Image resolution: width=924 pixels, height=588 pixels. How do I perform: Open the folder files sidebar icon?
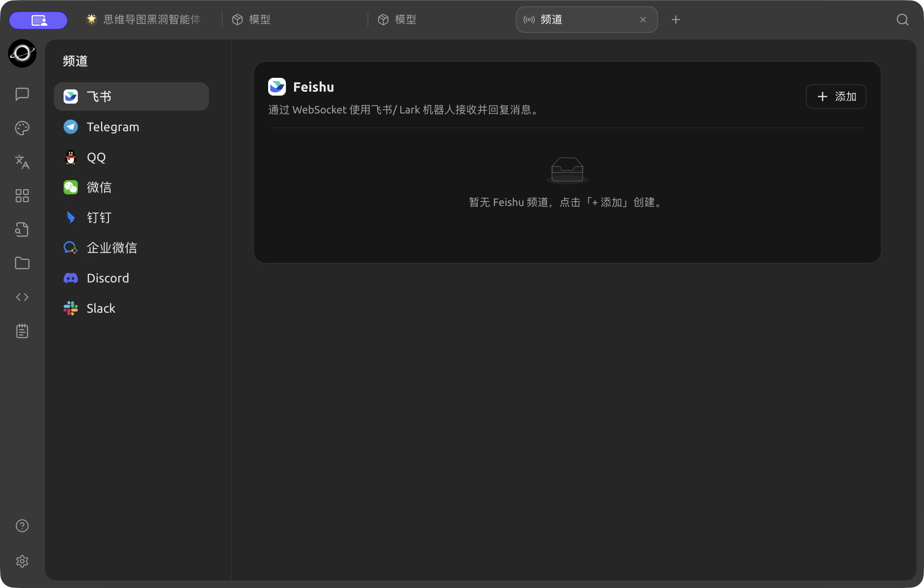(22, 263)
